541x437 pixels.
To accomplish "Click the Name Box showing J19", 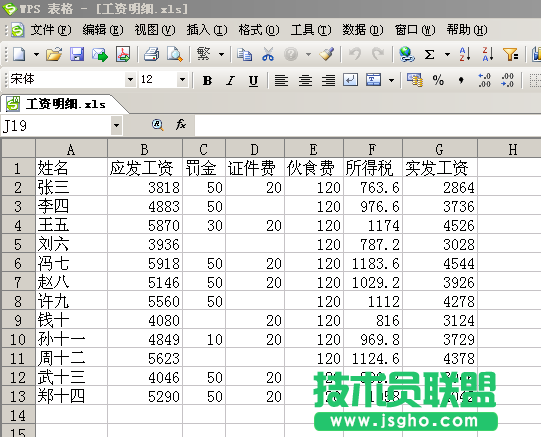I will (x=56, y=126).
